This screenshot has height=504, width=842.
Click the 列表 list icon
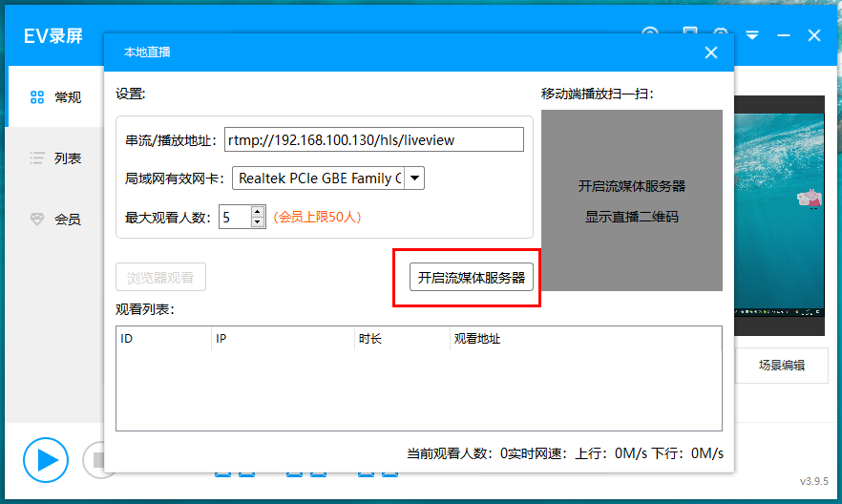click(x=37, y=158)
